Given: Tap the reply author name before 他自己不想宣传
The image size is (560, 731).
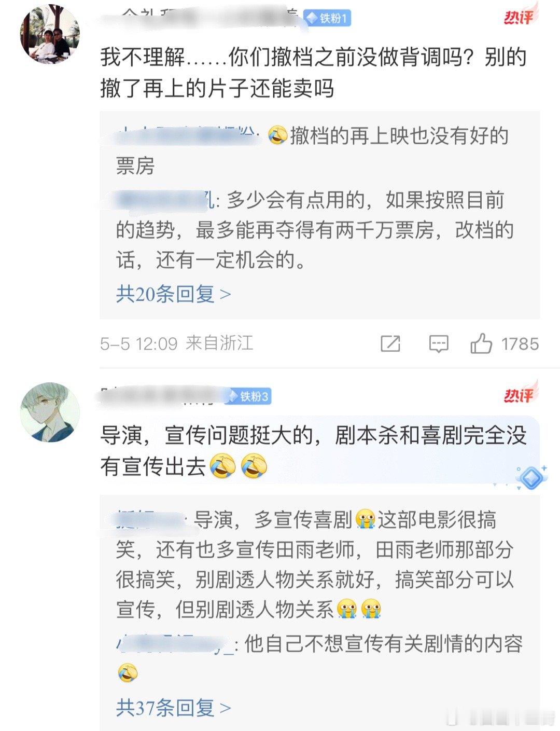Looking at the screenshot, I should 175,644.
